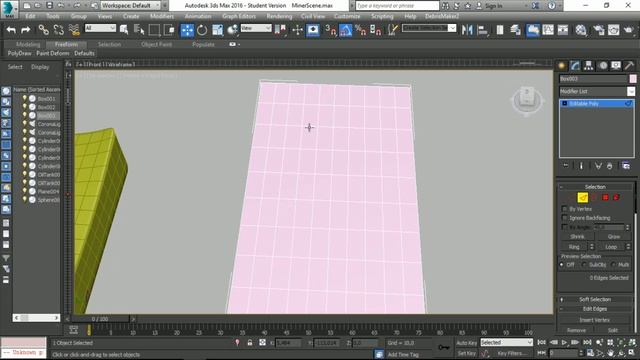The width and height of the screenshot is (640, 360).
Task: Select Polygon sub-object level icon
Action: [605, 198]
